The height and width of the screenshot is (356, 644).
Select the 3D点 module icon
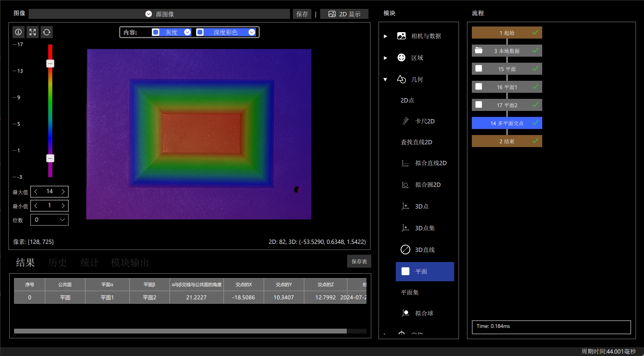tap(405, 206)
